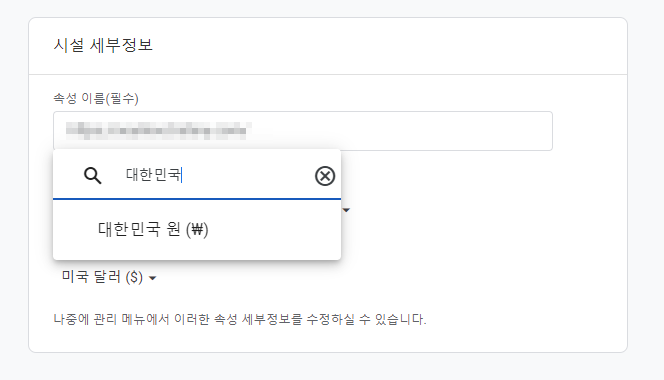Image resolution: width=664 pixels, height=380 pixels.
Task: Click the 시설 세부정보 heading
Action: (103, 45)
